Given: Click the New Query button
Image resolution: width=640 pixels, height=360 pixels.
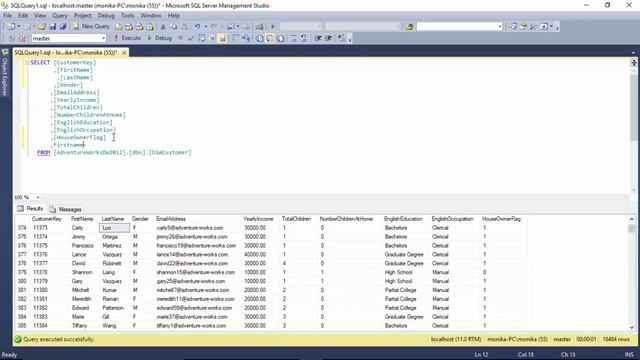Looking at the screenshot, I should click(x=91, y=27).
